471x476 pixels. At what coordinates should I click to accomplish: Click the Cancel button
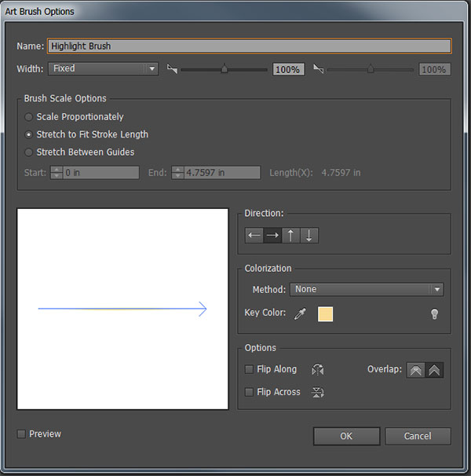[418, 436]
